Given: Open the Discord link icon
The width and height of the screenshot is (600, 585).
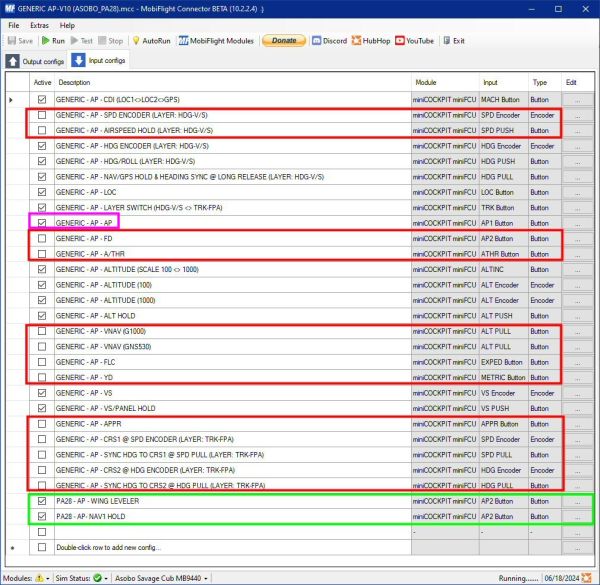Looking at the screenshot, I should point(316,41).
